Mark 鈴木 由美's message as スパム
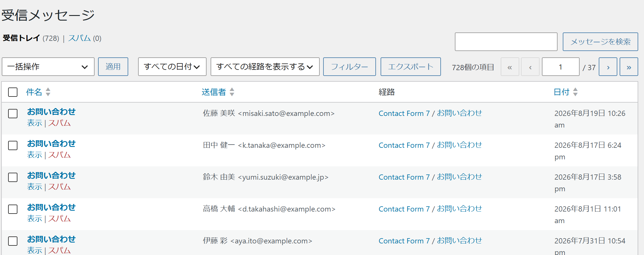 click(x=59, y=187)
